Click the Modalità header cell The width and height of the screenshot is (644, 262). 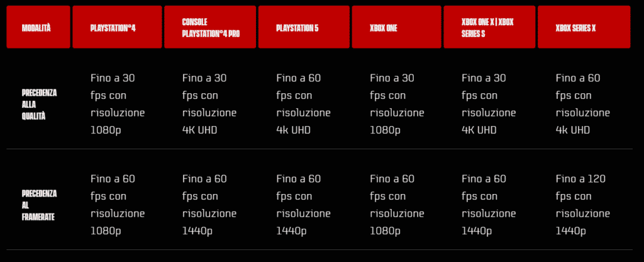click(x=38, y=27)
